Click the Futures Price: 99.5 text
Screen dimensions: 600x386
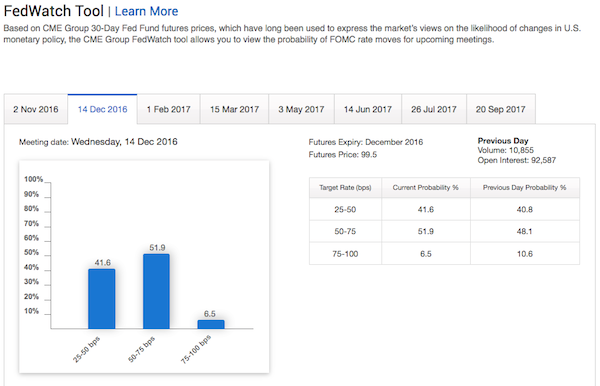click(342, 155)
